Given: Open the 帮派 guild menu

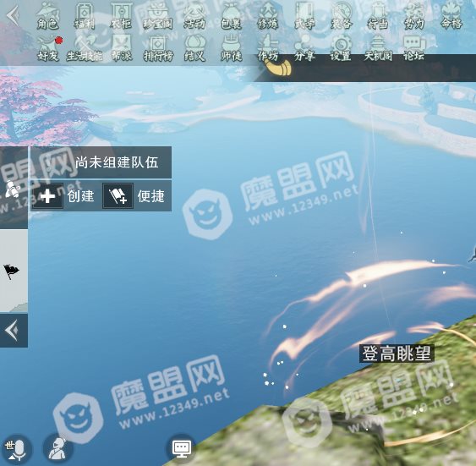Looking at the screenshot, I should (122, 48).
